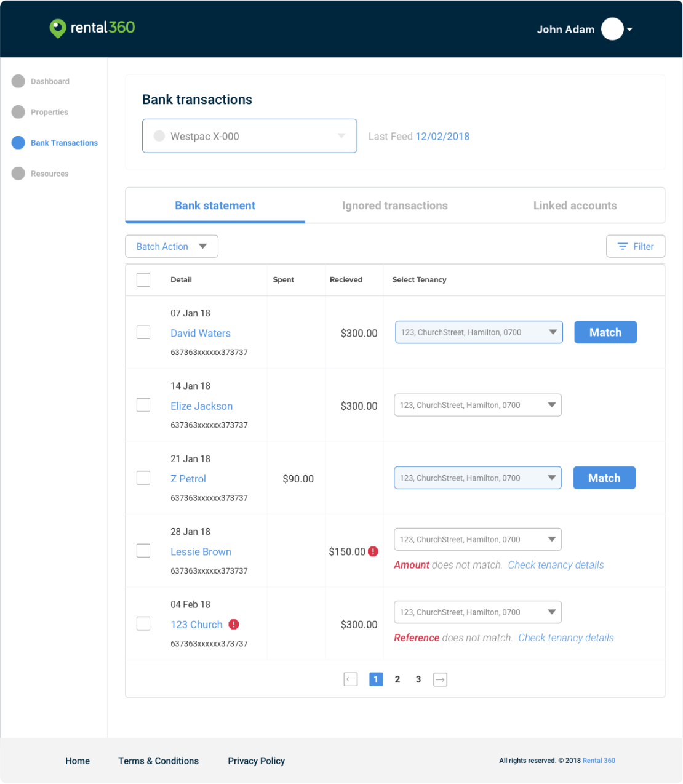Open Privacy Policy footer link
Viewport: 683px width, 784px height.
[256, 761]
